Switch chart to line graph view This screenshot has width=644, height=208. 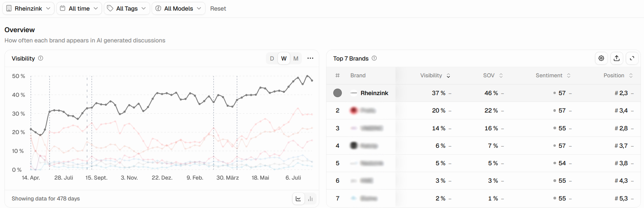tap(298, 199)
